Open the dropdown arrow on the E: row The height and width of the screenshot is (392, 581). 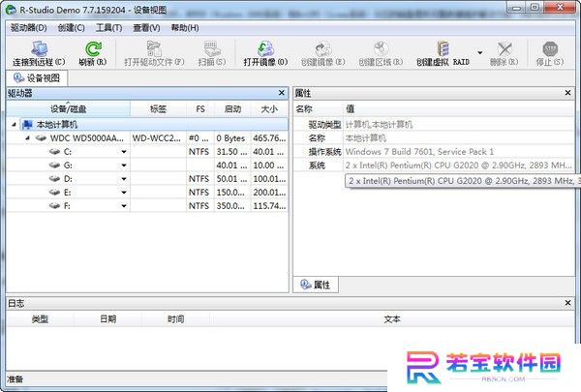(124, 193)
